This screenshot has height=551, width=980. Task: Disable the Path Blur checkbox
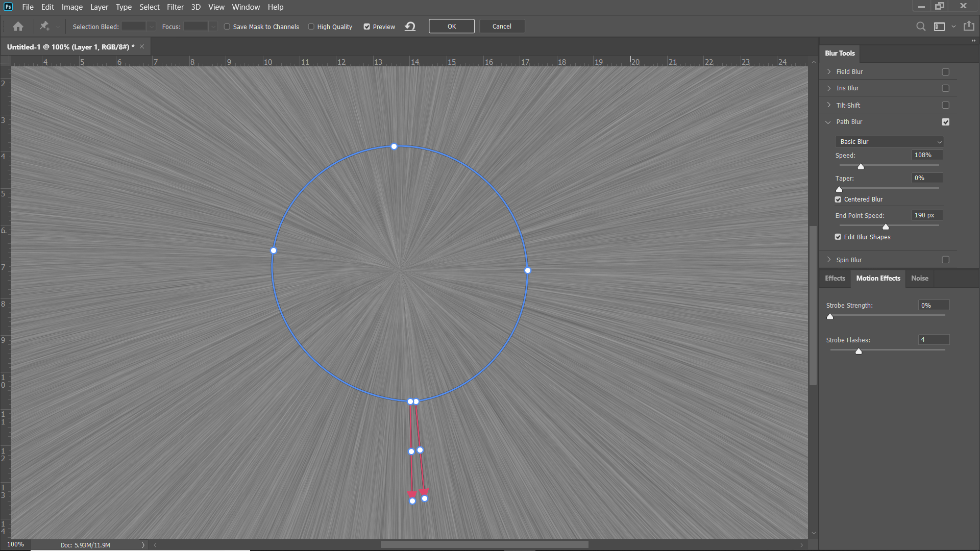click(946, 122)
